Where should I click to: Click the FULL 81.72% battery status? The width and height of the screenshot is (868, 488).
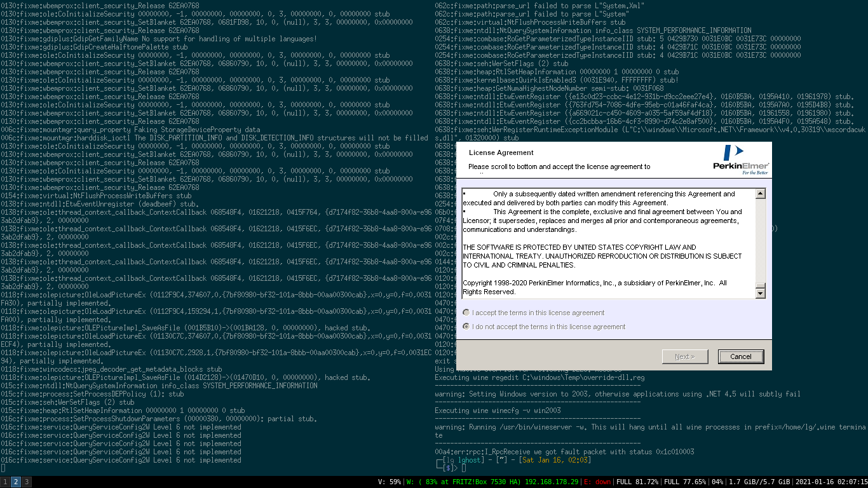[637, 482]
